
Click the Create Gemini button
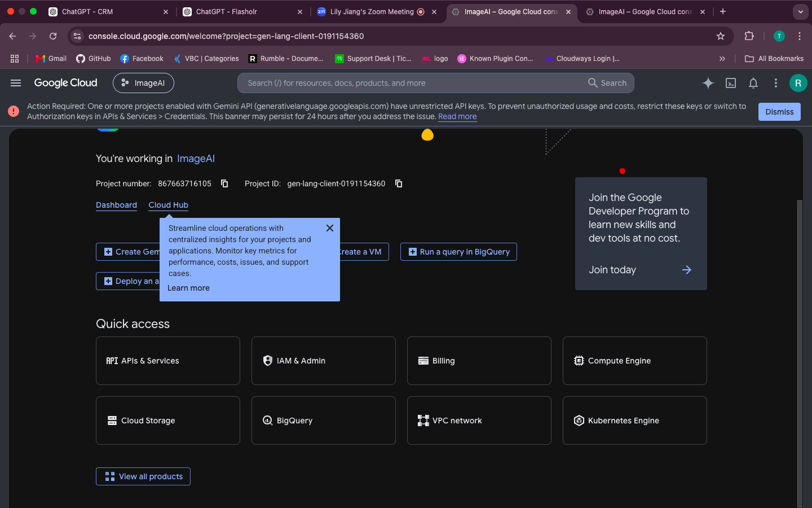coord(128,252)
